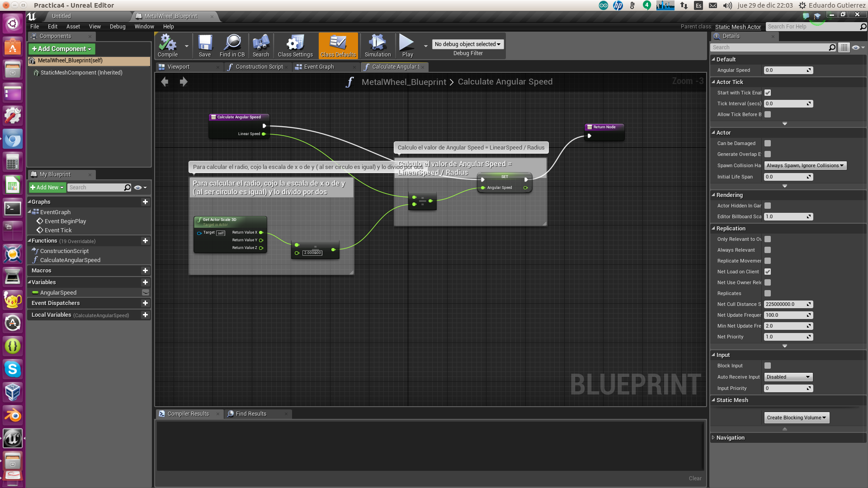This screenshot has height=488, width=868.
Task: Open the debug object selection dropdown
Action: tap(468, 44)
